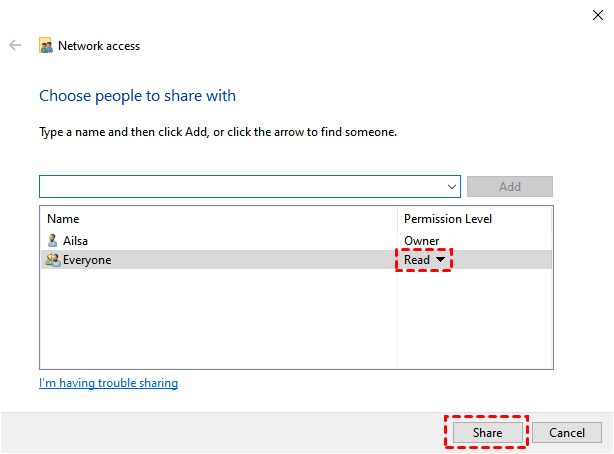The width and height of the screenshot is (614, 454).
Task: Click the Owner permission for Ailsa
Action: coord(422,240)
